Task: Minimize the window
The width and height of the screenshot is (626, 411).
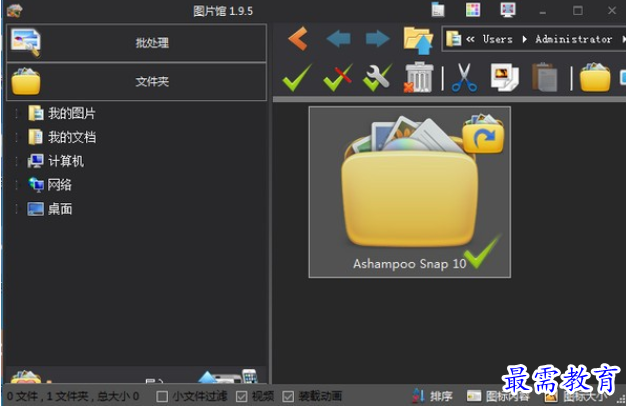Action: [543, 12]
